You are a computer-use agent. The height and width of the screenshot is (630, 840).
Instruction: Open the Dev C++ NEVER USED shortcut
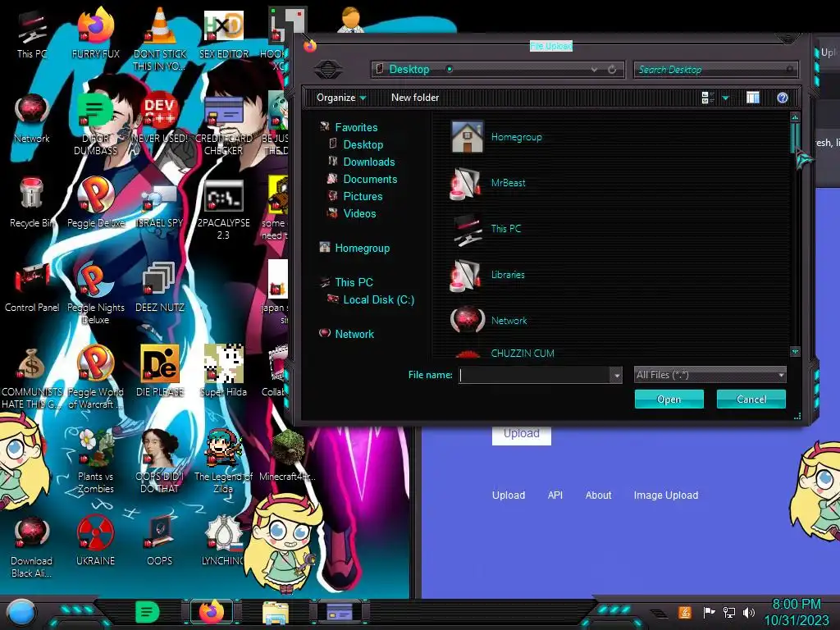click(160, 118)
